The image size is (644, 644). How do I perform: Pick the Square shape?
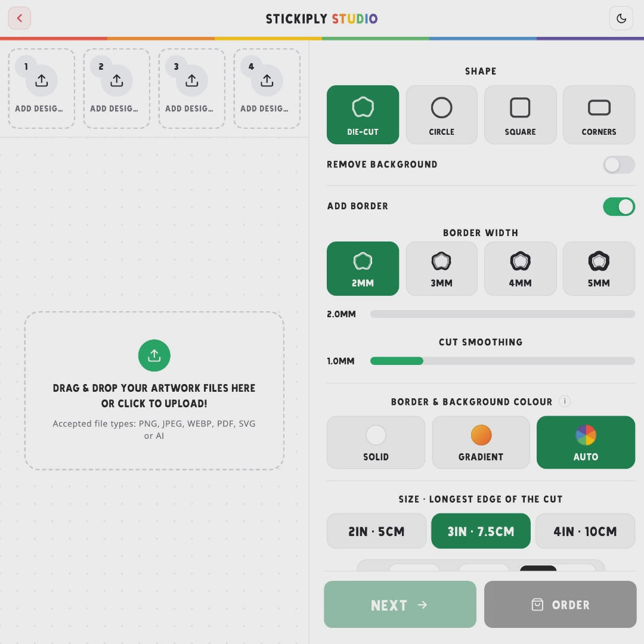coord(520,114)
